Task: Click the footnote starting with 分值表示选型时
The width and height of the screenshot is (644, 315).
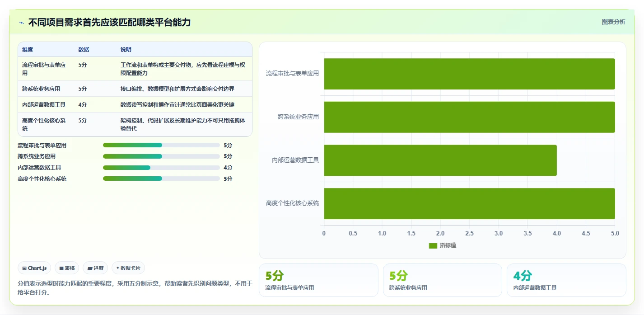Action: [135, 288]
